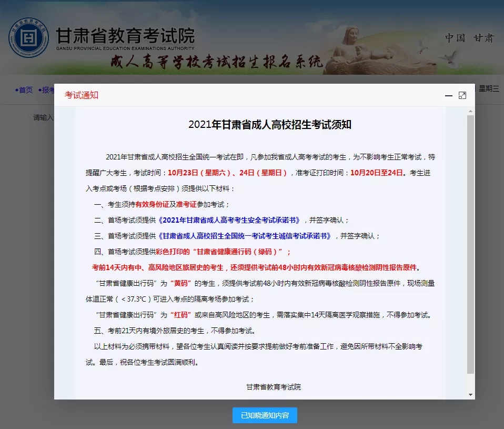Click blue text 《2021年甘肃省成人高考考生安全考试承诺书》

(229, 220)
